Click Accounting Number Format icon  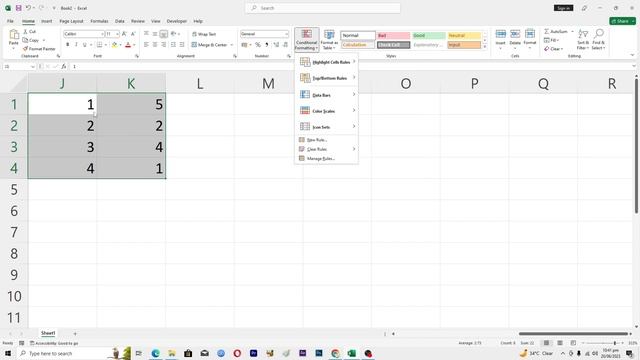click(244, 44)
